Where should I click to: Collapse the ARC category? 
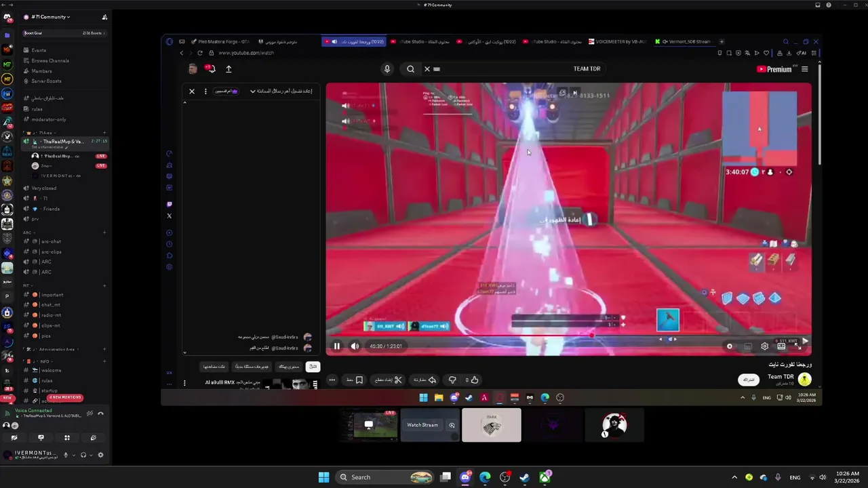coord(28,232)
